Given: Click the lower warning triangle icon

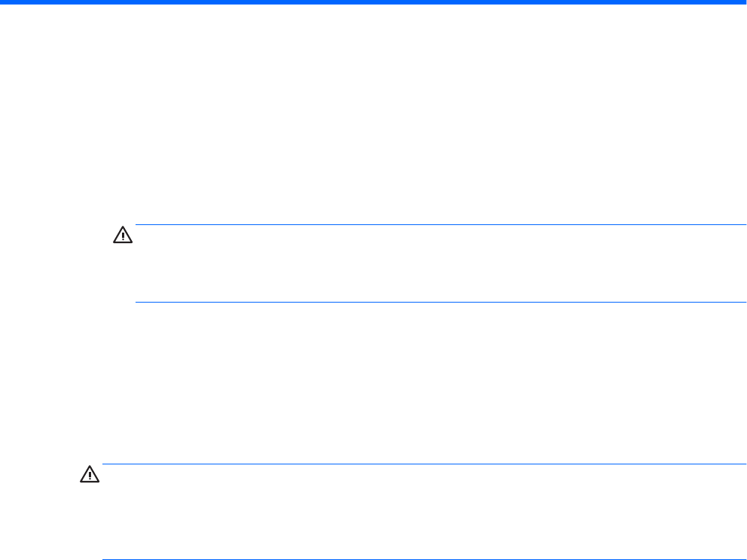Looking at the screenshot, I should 89,476.
